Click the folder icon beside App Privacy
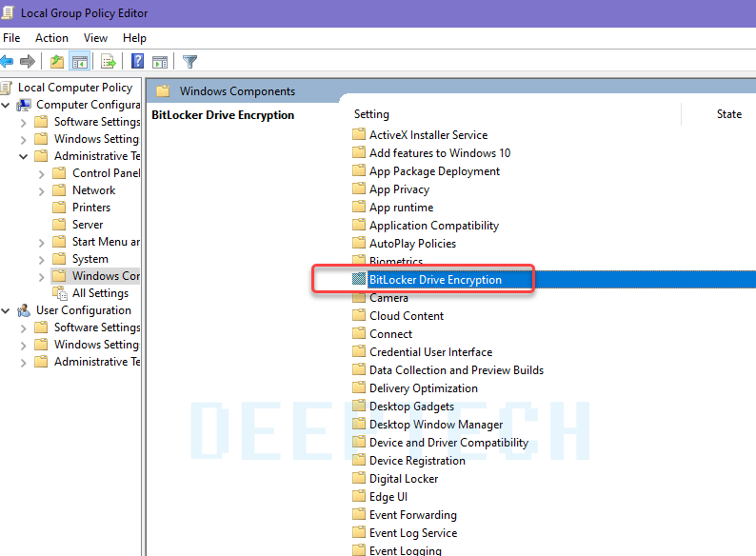Screen dimensions: 756x556 [359, 189]
